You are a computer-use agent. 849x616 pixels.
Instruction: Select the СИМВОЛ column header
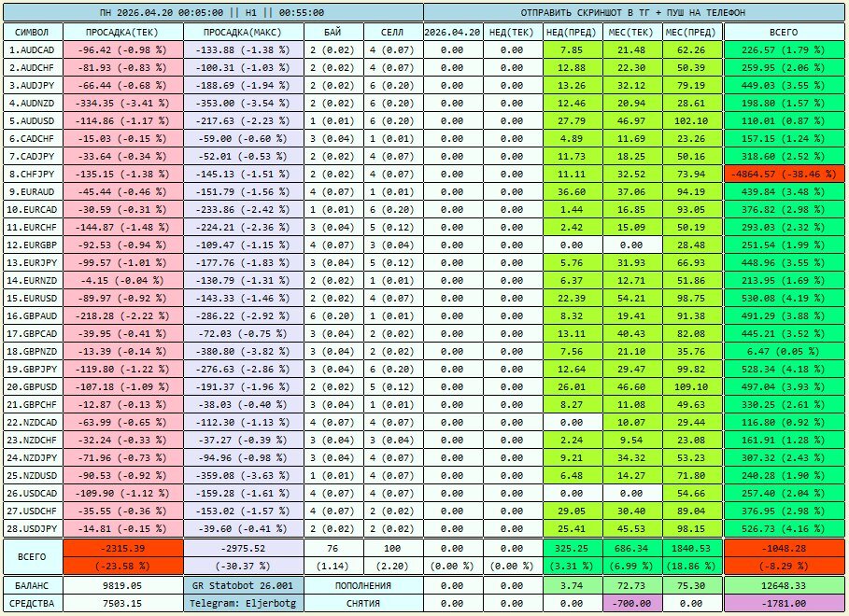click(32, 32)
